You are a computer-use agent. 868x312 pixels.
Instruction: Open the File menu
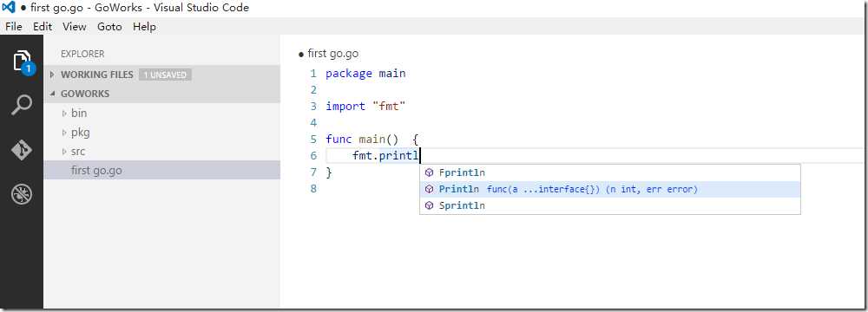click(x=14, y=27)
